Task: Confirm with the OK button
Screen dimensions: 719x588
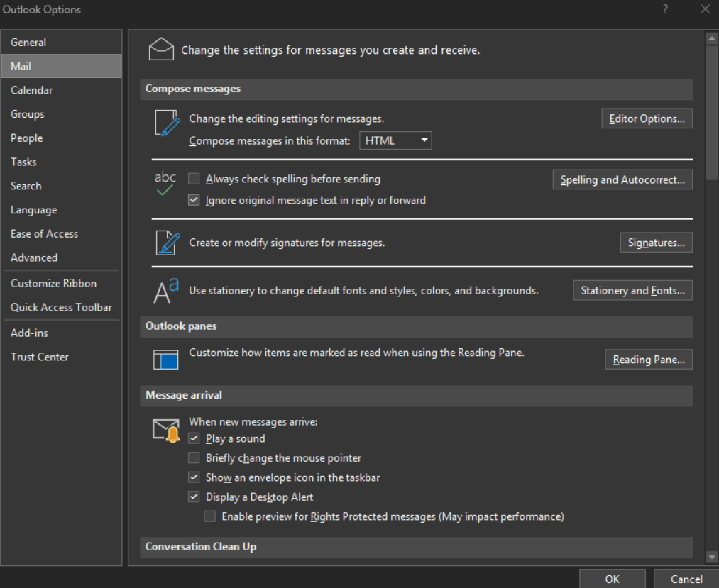Action: click(x=612, y=578)
